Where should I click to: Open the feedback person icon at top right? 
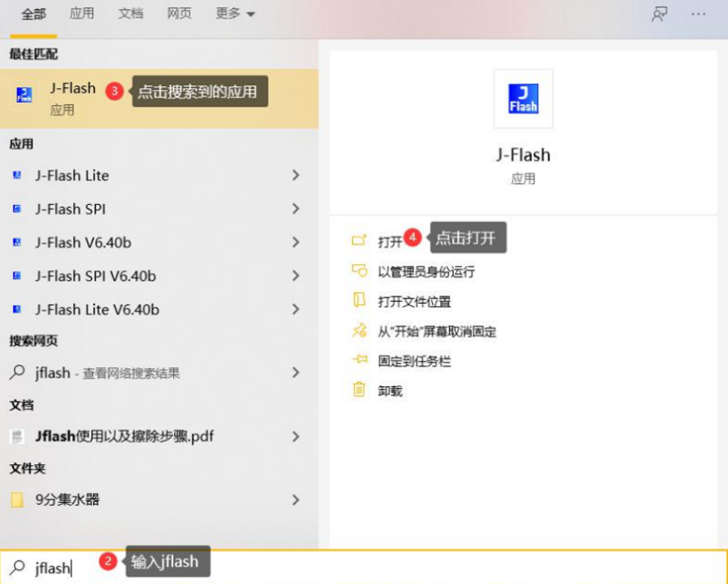click(x=660, y=14)
